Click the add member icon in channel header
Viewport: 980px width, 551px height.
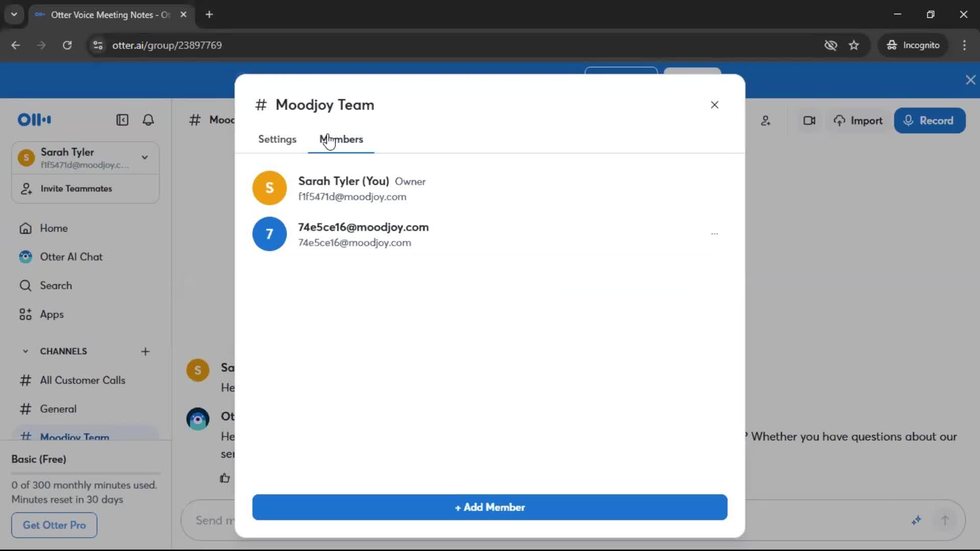(766, 121)
